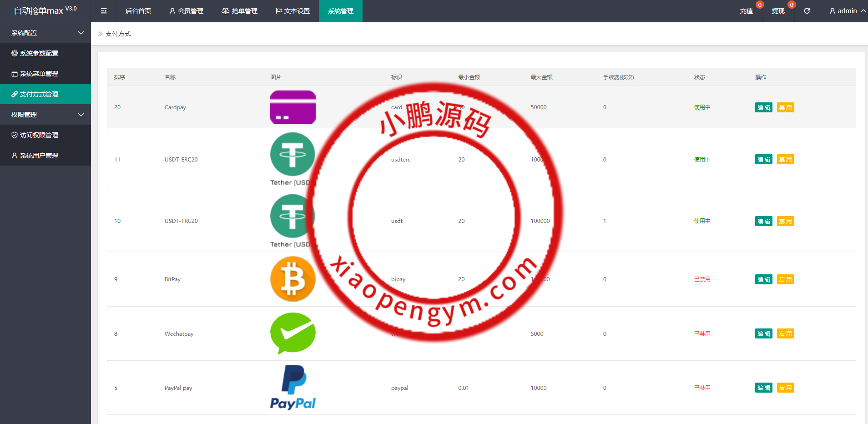Image resolution: width=868 pixels, height=424 pixels.
Task: Click the Cardpay purple card image
Action: point(293,107)
